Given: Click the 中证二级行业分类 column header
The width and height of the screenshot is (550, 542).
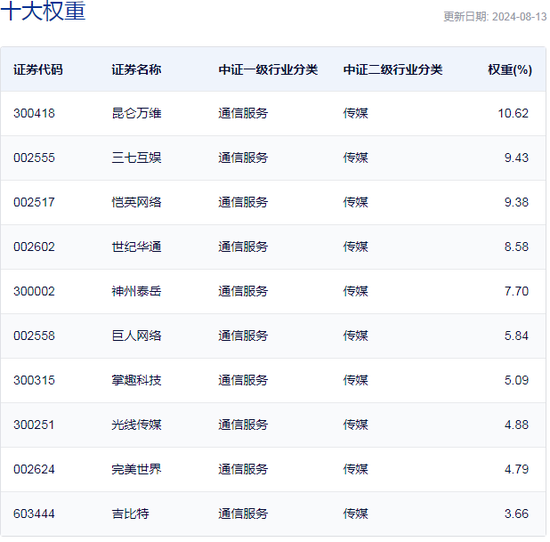Looking at the screenshot, I should pos(393,69).
